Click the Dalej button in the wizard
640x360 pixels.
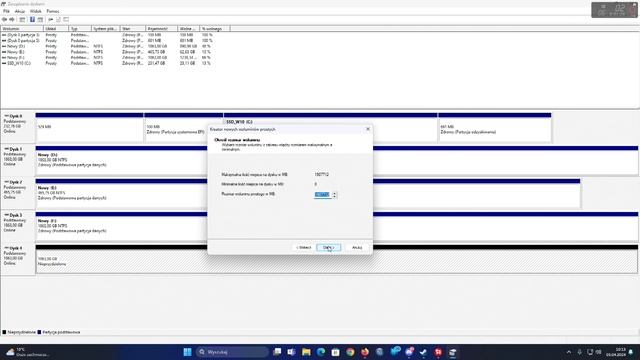(x=328, y=247)
